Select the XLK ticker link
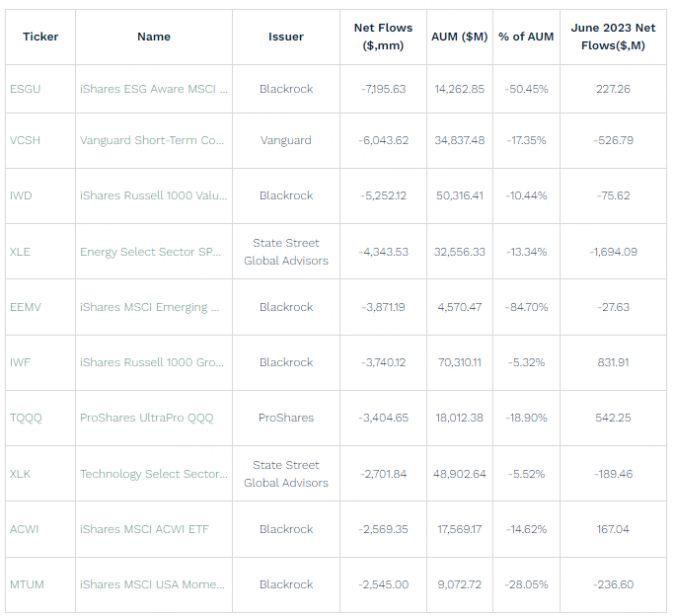The height and width of the screenshot is (616, 674). 21,474
